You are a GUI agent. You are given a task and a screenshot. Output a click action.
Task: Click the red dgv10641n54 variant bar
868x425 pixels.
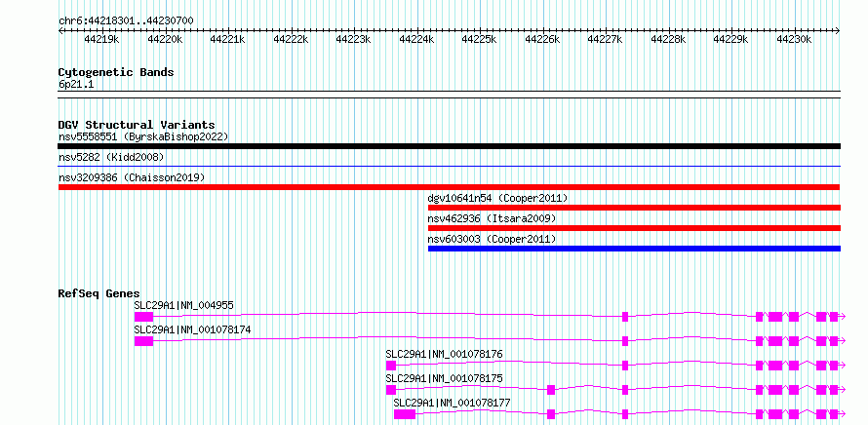(x=634, y=208)
